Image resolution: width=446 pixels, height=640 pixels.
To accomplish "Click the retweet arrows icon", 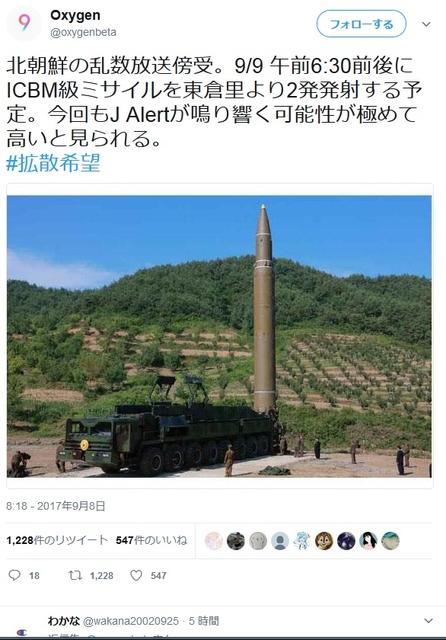I will point(75,575).
